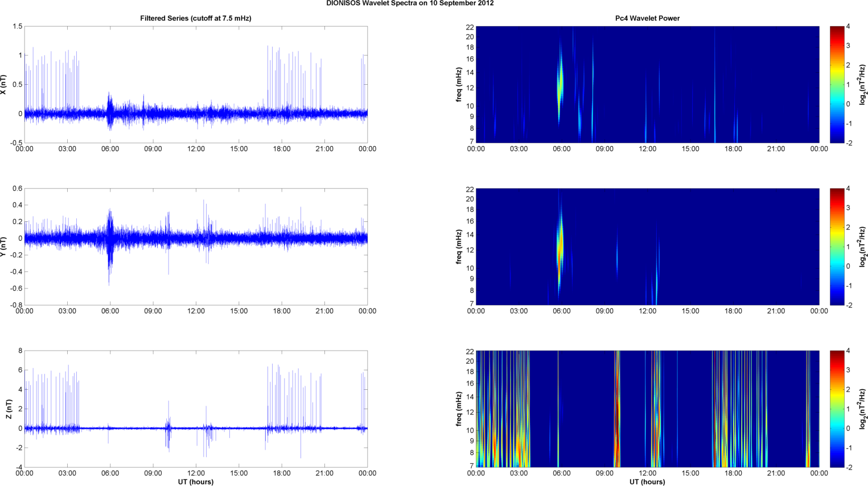
Task: Click the 18:00 tick under bottom spectrogram
Action: (733, 473)
